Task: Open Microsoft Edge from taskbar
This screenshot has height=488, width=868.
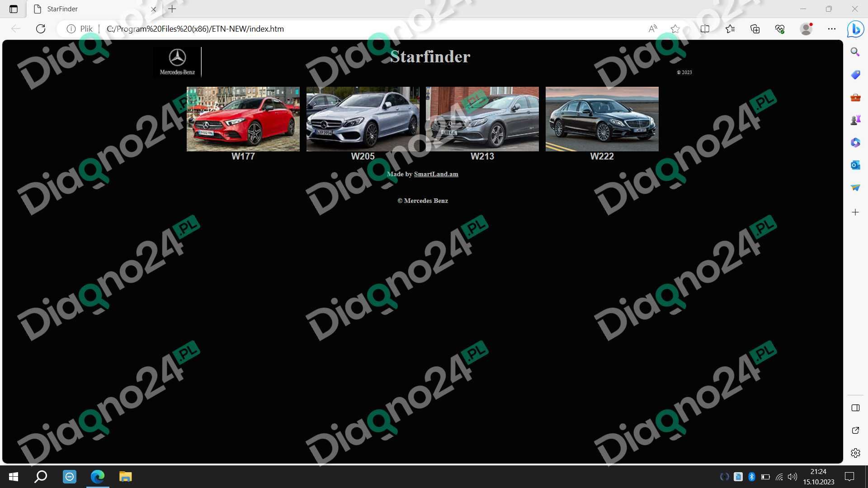Action: click(98, 477)
